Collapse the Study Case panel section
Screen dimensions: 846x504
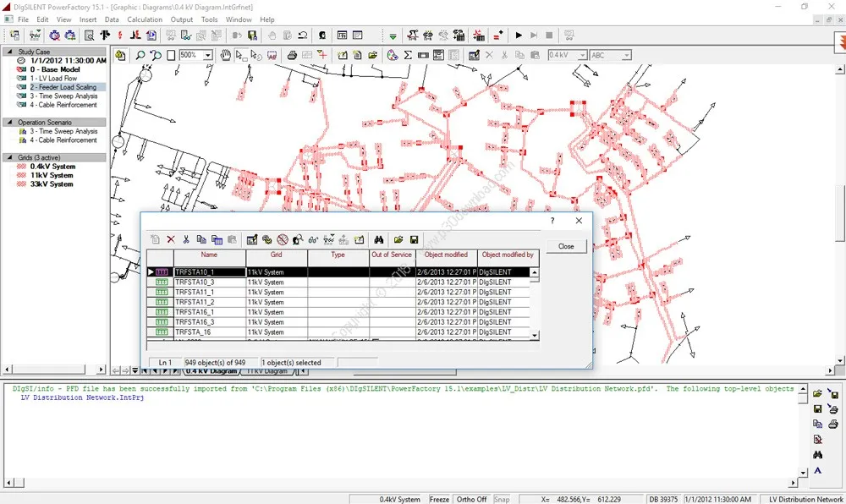[8, 51]
